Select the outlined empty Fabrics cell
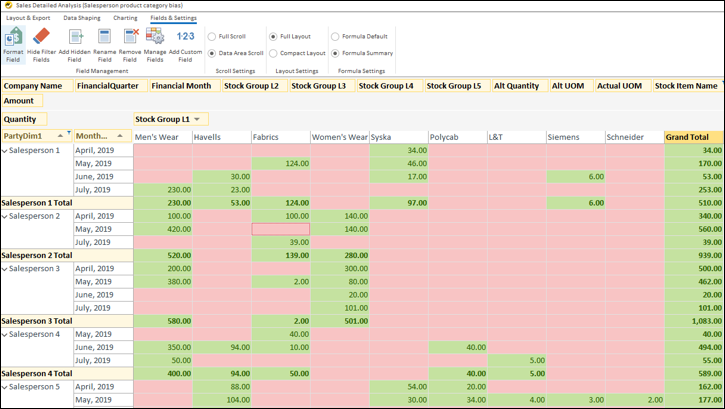 coord(281,229)
